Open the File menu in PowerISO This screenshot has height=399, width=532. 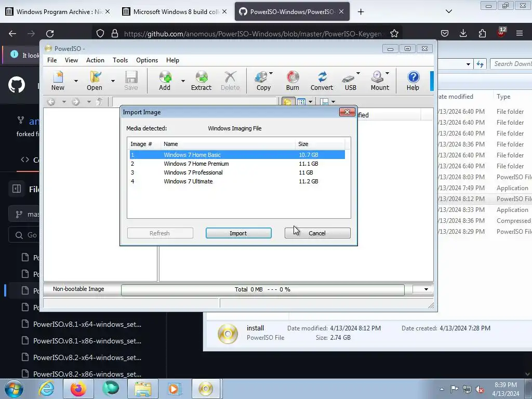[x=52, y=60]
